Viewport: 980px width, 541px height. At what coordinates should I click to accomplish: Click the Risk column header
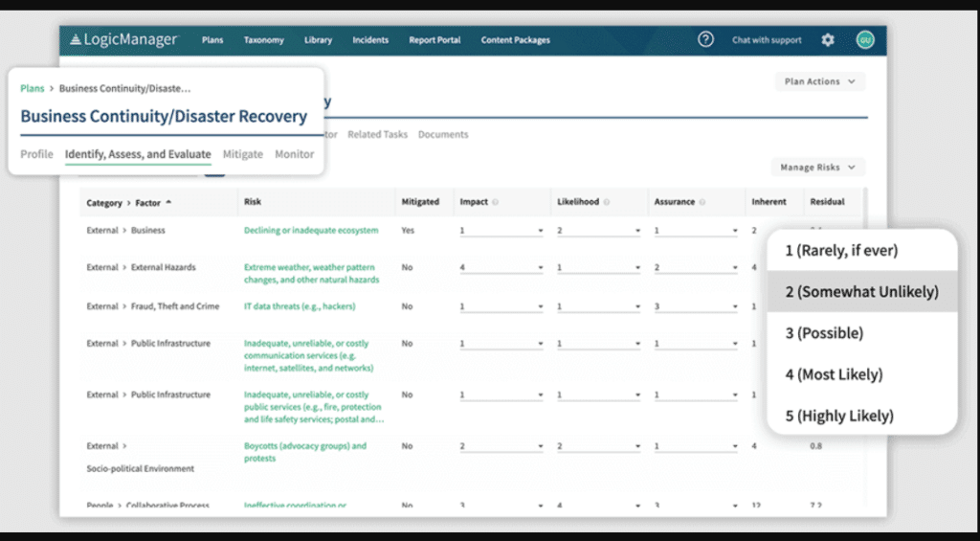tap(253, 202)
